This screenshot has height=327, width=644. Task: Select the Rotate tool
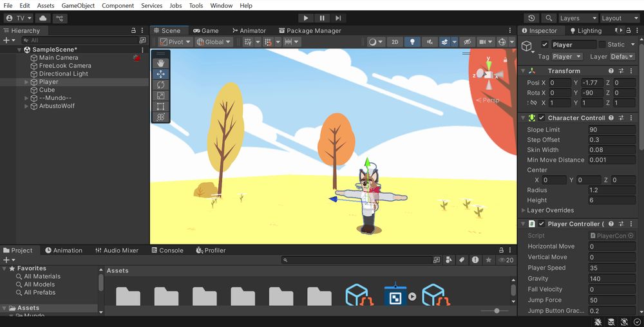[160, 84]
